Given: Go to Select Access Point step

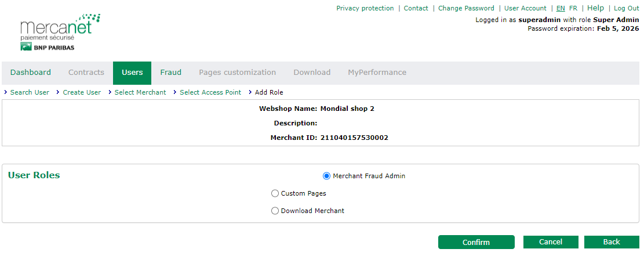Looking at the screenshot, I should click(x=210, y=92).
